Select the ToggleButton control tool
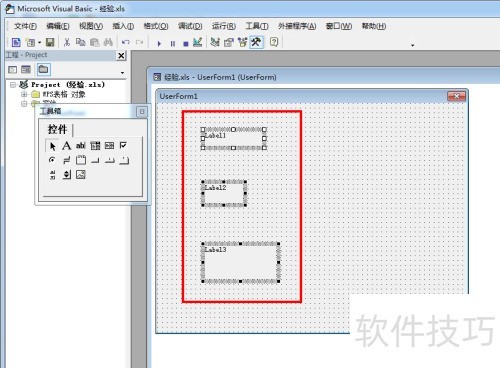The image size is (500, 368). 66,160
